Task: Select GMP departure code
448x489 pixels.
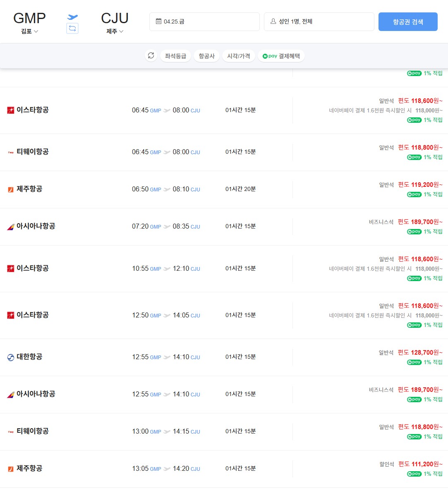Action: [x=29, y=18]
